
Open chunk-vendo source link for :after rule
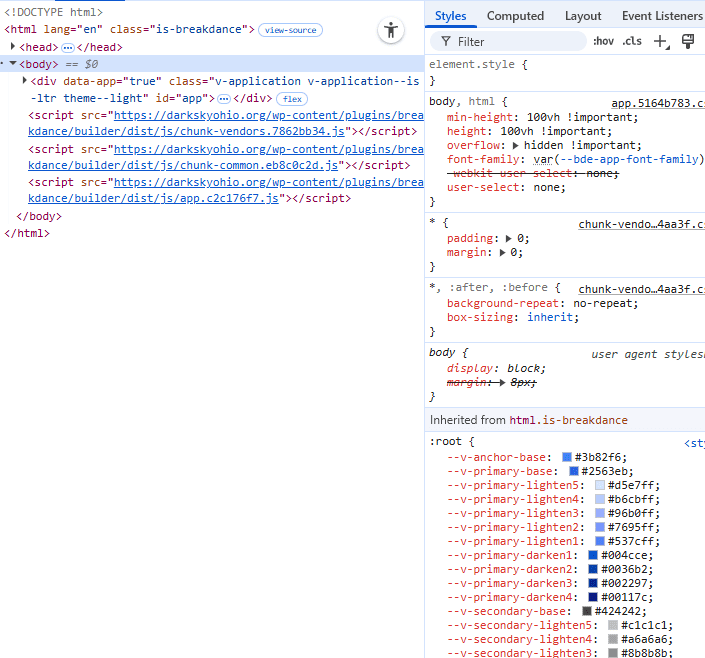click(642, 289)
